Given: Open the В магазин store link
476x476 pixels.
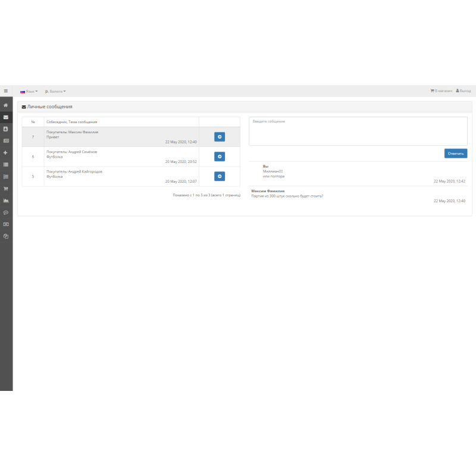Looking at the screenshot, I should click(441, 91).
